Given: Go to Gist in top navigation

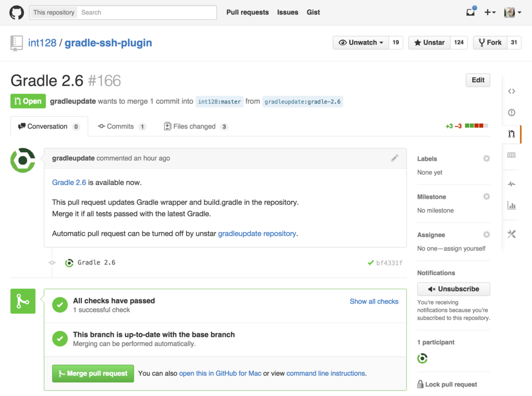Looking at the screenshot, I should point(313,12).
